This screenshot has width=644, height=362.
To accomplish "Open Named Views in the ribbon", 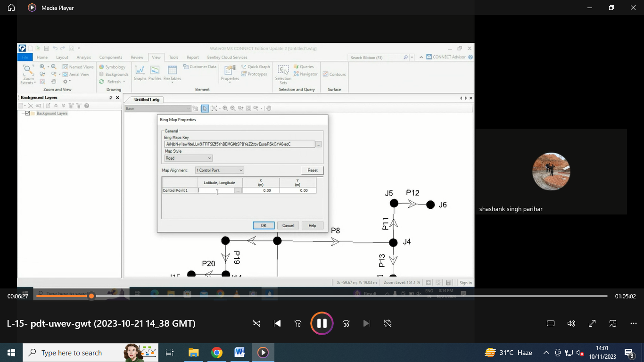I will click(x=78, y=67).
